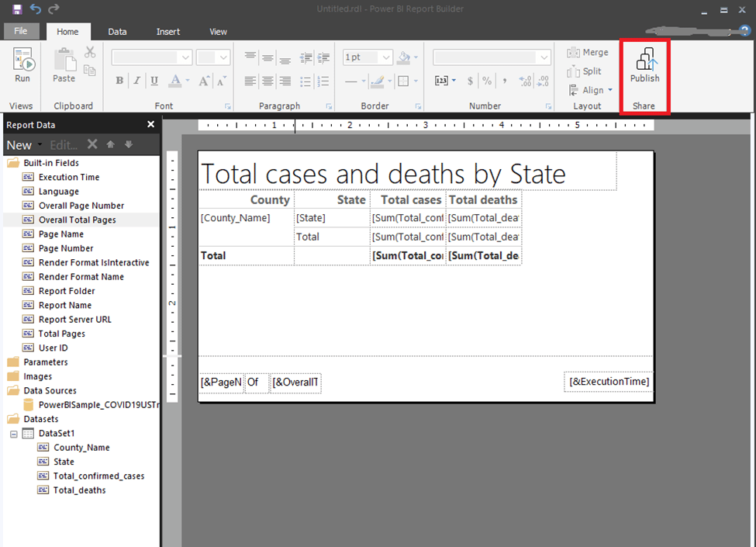Click the border pen color icon
Viewport: 756px width, 547px height.
[378, 81]
